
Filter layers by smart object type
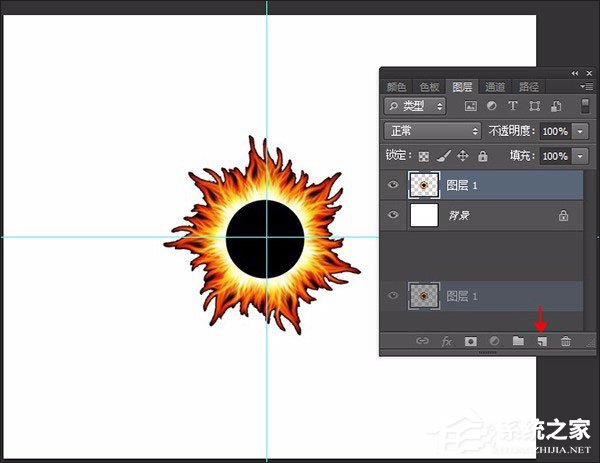click(556, 106)
